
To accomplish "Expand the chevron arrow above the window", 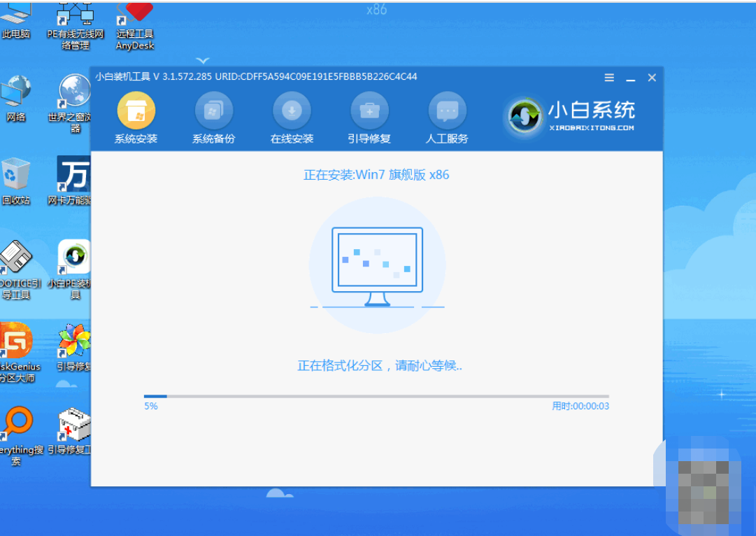I will click(203, 61).
